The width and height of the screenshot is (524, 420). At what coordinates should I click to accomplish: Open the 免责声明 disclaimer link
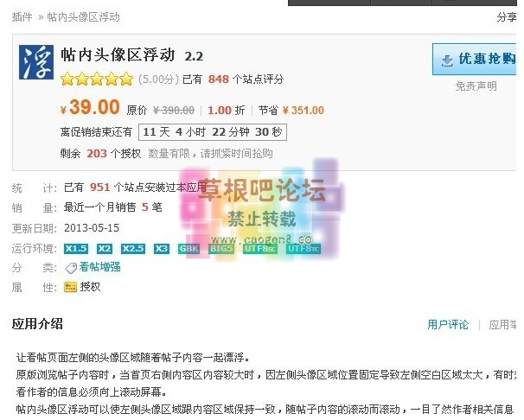(476, 86)
